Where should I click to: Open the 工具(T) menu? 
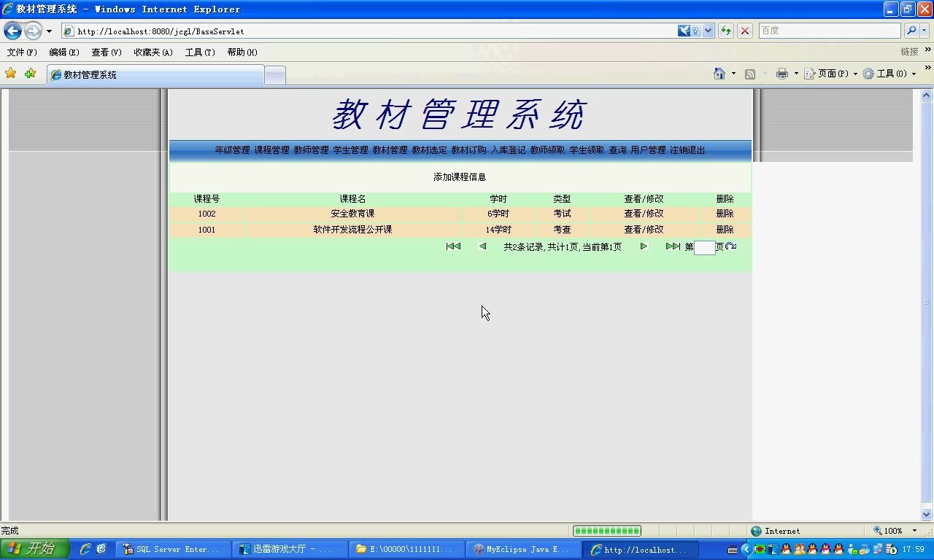coord(200,52)
